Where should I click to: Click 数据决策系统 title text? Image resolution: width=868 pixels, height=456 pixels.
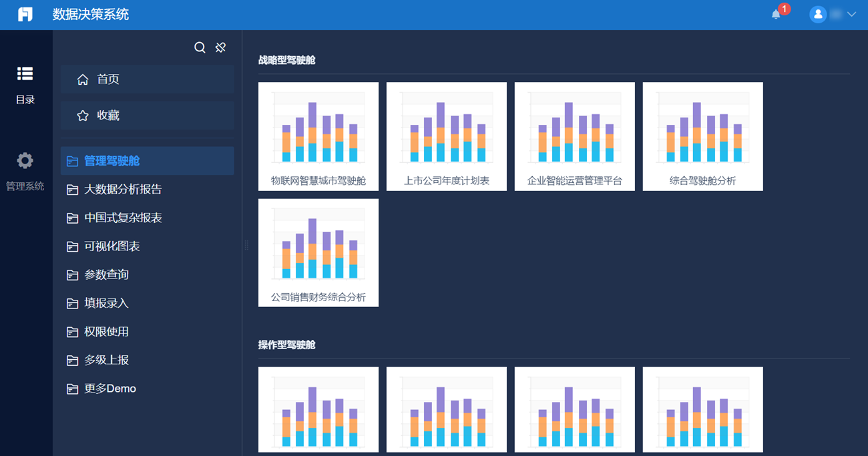(x=91, y=14)
